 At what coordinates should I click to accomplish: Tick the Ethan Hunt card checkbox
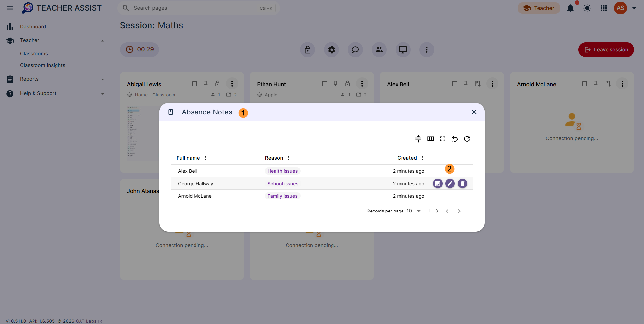coord(325,84)
